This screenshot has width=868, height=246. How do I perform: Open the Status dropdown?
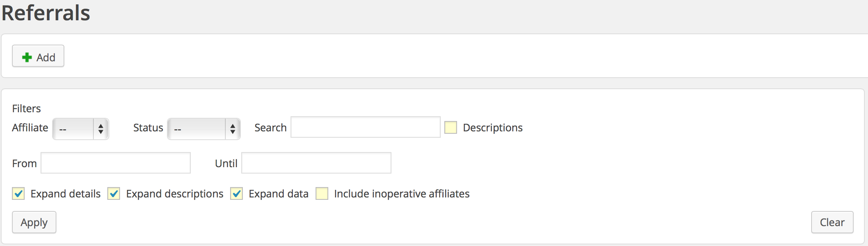(x=204, y=129)
